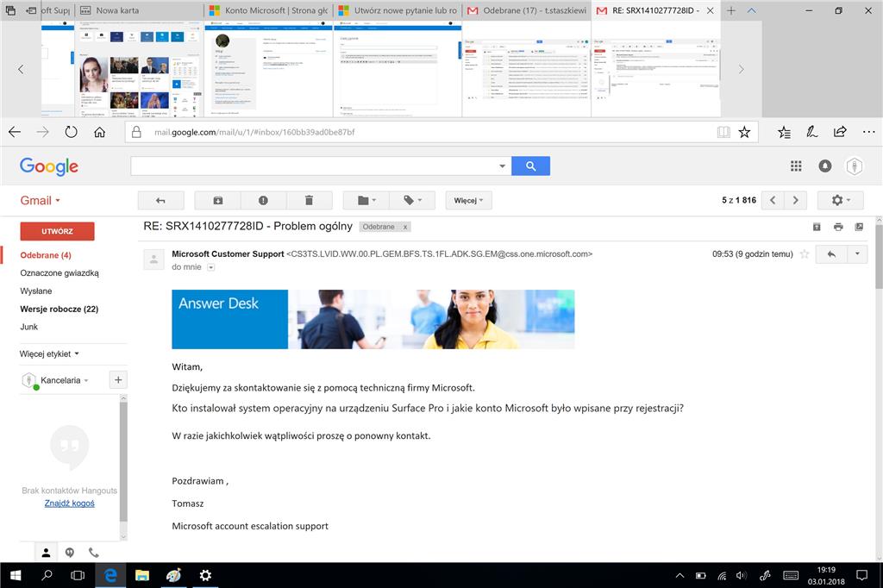Go to the newer message arrow
Screen dimensions: 883x588
click(x=773, y=200)
